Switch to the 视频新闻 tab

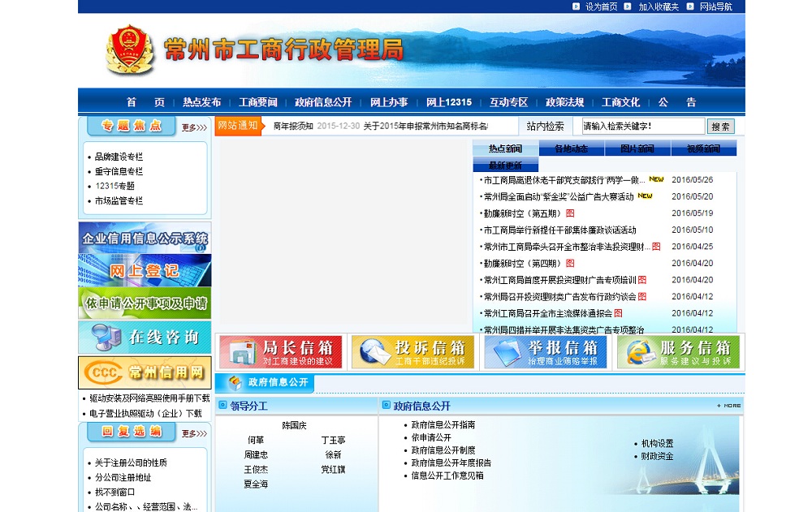click(704, 148)
